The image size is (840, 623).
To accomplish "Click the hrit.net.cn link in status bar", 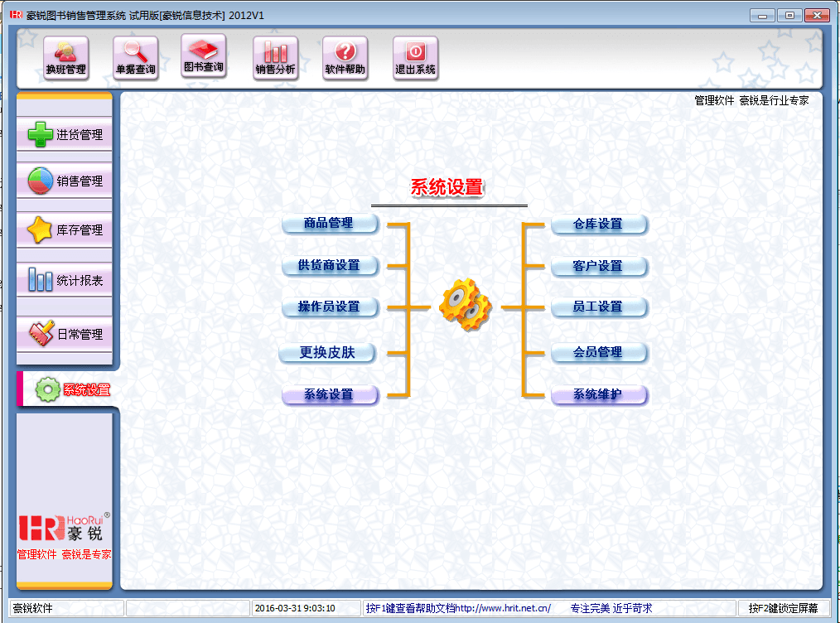I will (503, 609).
